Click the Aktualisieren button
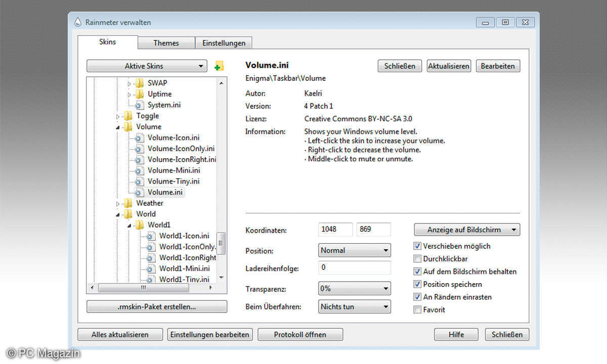 point(449,66)
